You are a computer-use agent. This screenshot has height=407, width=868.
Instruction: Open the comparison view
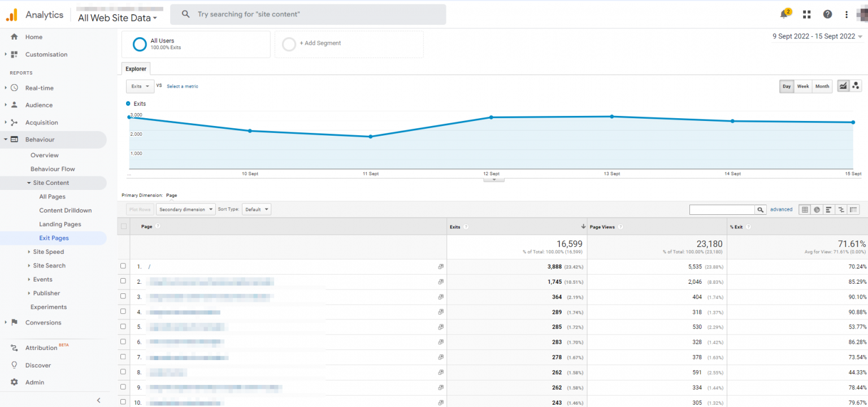click(840, 209)
